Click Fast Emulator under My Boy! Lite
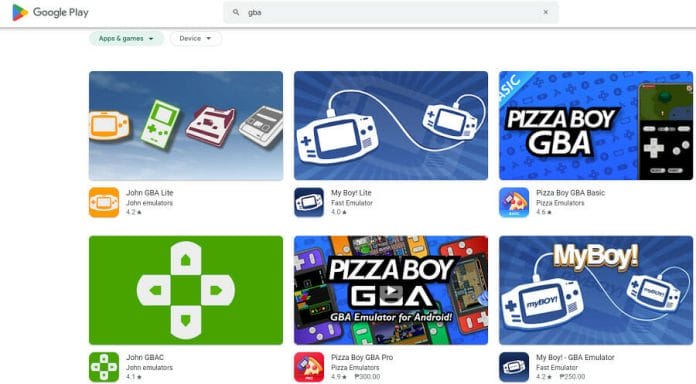696x384 pixels. [352, 203]
